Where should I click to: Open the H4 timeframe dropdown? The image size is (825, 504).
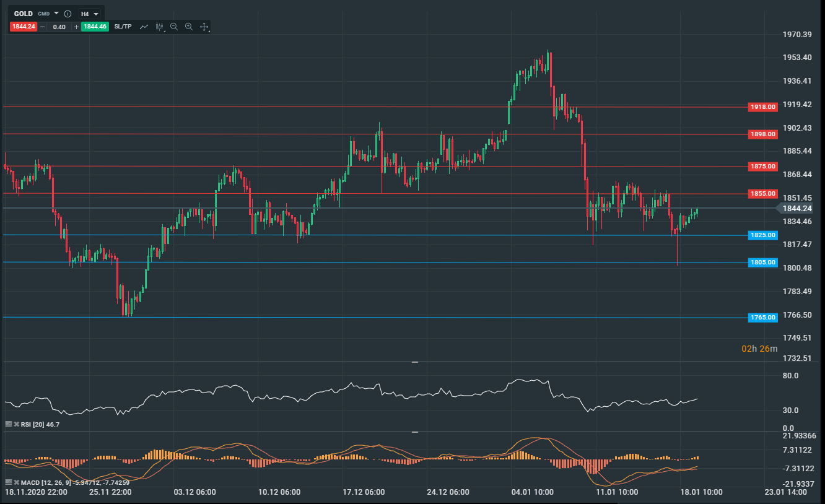(x=90, y=14)
